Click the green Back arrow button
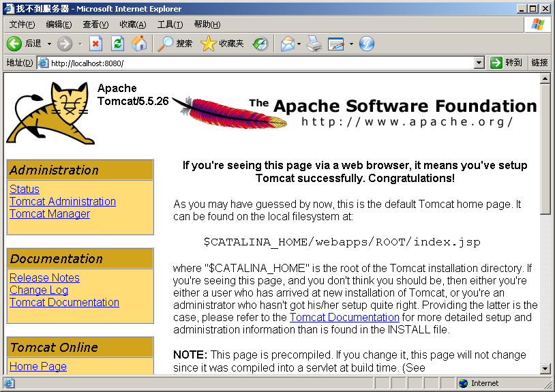Viewport: 555px width, 392px height. click(14, 44)
